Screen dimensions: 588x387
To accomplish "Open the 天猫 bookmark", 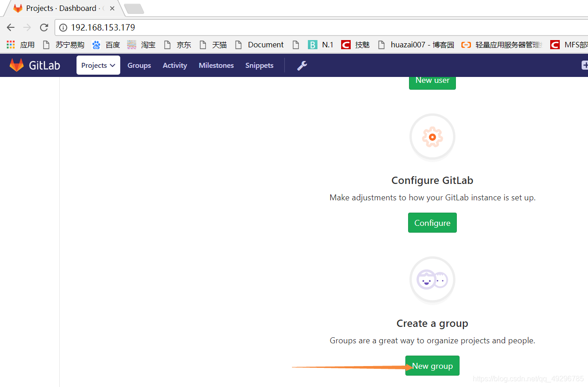I will click(213, 45).
